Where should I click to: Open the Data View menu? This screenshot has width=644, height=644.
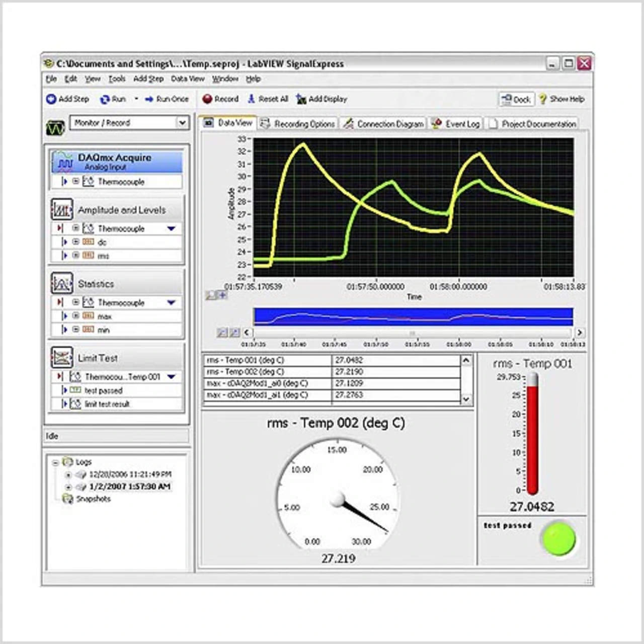click(188, 79)
